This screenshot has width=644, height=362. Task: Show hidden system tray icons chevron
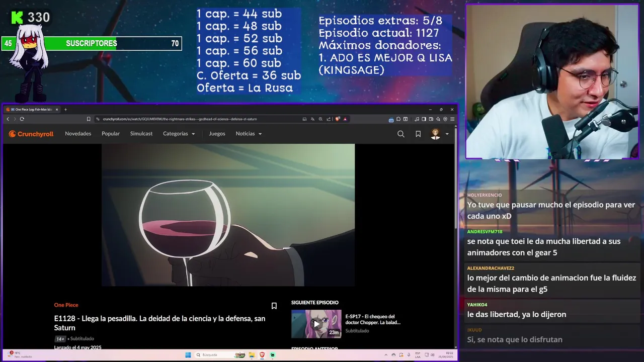tap(386, 355)
